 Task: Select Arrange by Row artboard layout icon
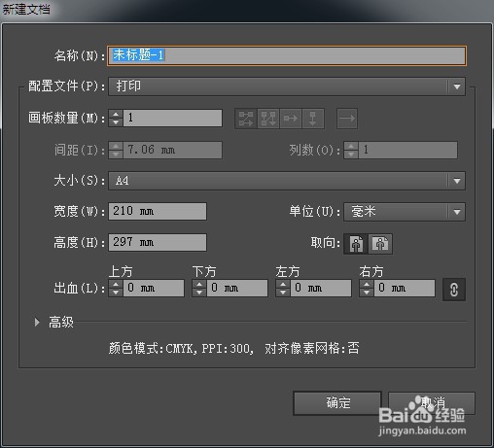click(x=291, y=119)
